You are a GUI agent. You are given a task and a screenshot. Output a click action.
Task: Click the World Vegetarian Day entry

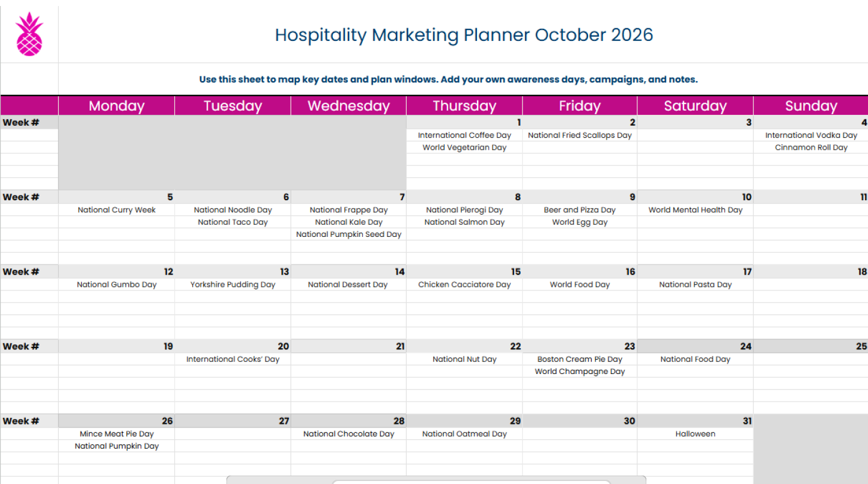point(464,147)
